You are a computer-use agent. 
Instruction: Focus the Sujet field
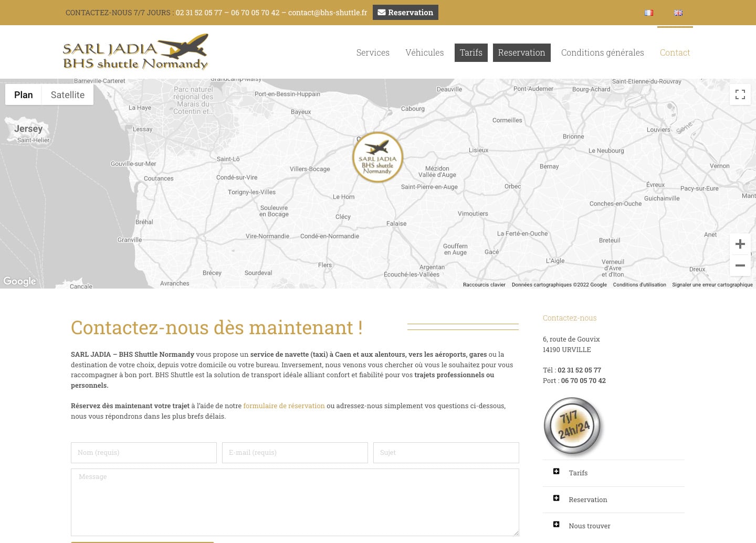[x=446, y=453]
